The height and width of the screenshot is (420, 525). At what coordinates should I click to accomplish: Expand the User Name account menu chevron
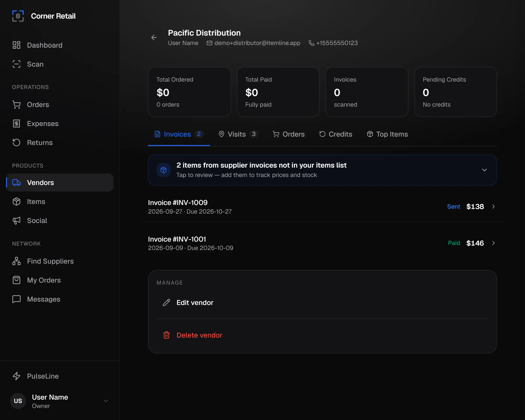click(106, 401)
